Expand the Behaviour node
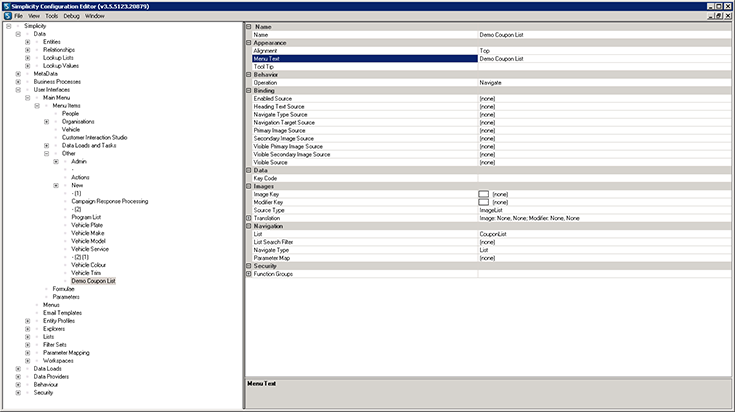The width and height of the screenshot is (735, 412). (18, 385)
